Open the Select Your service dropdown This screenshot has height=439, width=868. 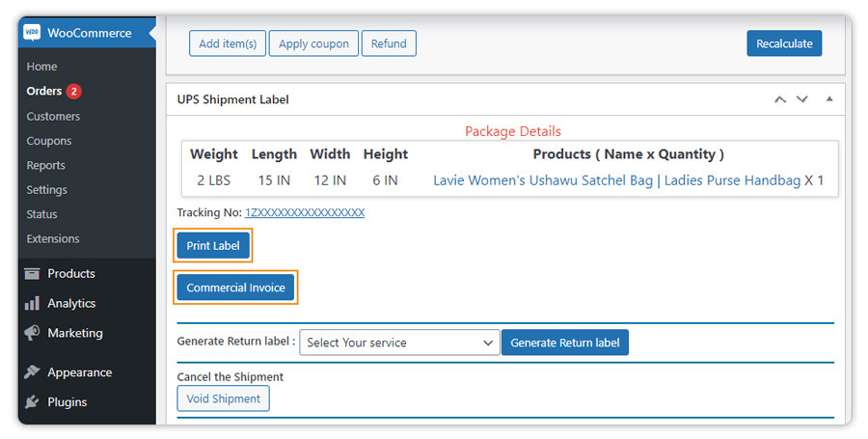click(x=399, y=343)
